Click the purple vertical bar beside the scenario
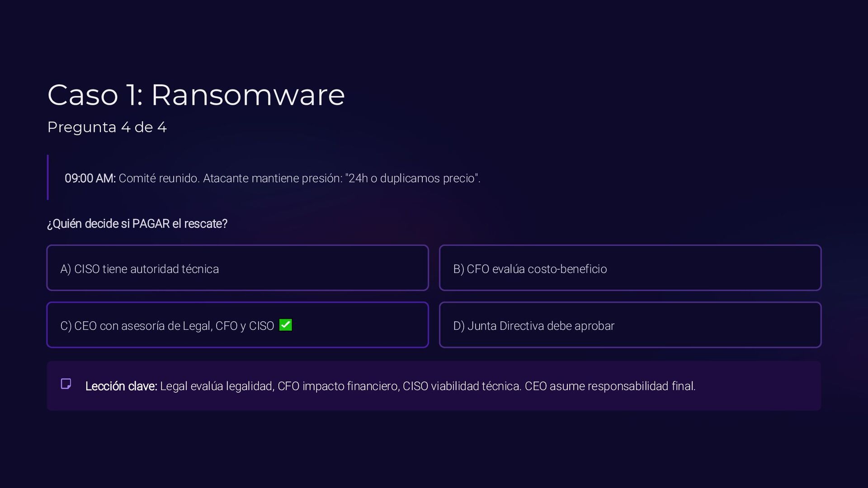This screenshot has width=868, height=488. coord(48,178)
